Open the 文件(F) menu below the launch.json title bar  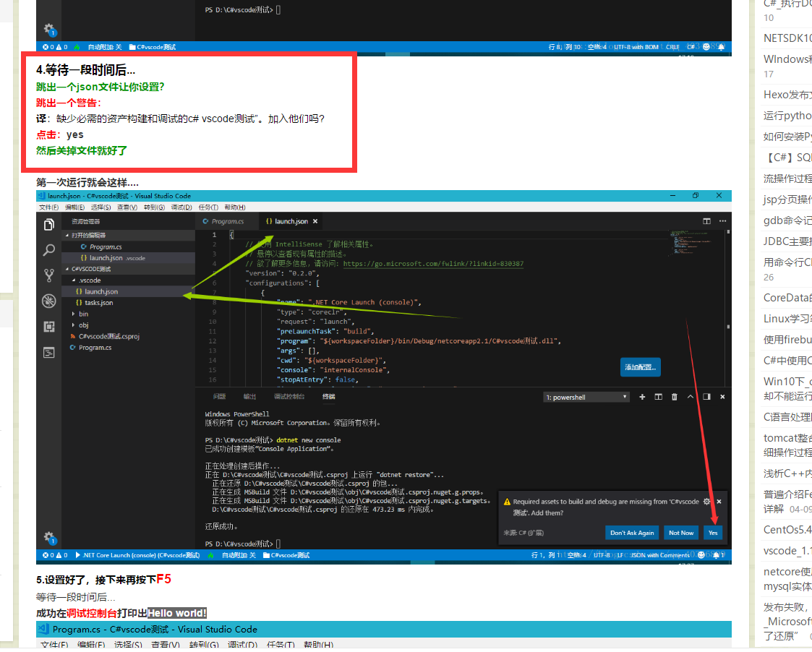pos(48,207)
